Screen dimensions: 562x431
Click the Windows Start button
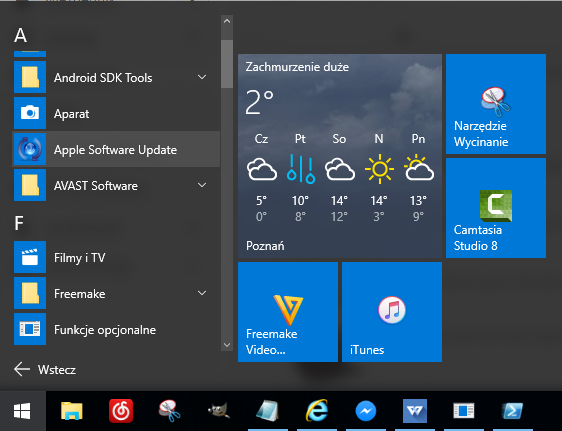click(x=23, y=411)
